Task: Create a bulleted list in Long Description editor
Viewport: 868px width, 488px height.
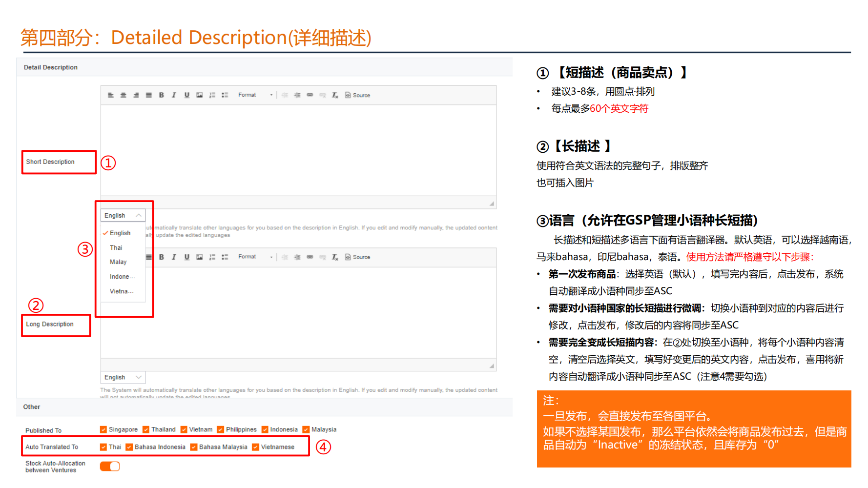Action: [x=225, y=257]
